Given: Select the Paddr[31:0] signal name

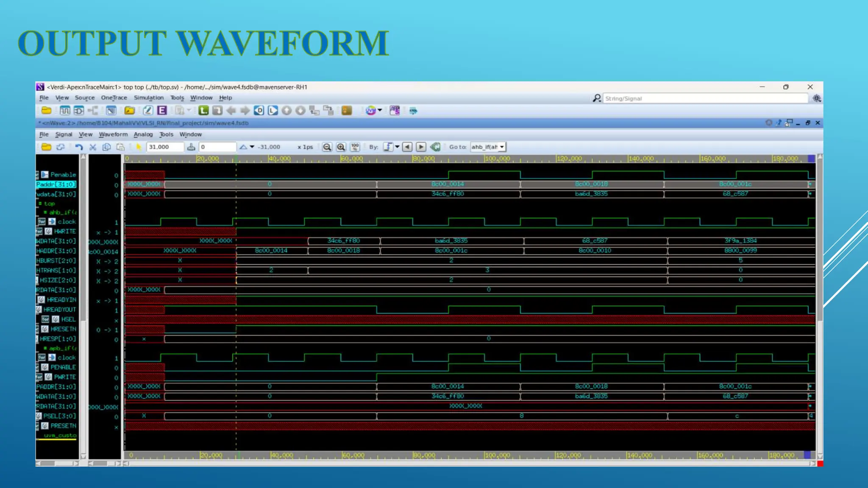Looking at the screenshot, I should click(x=56, y=184).
